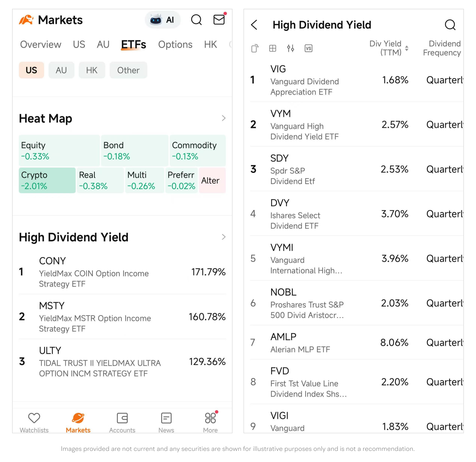Open the NOBL Proshares row
Screen dimensions: 476x462
(x=357, y=303)
